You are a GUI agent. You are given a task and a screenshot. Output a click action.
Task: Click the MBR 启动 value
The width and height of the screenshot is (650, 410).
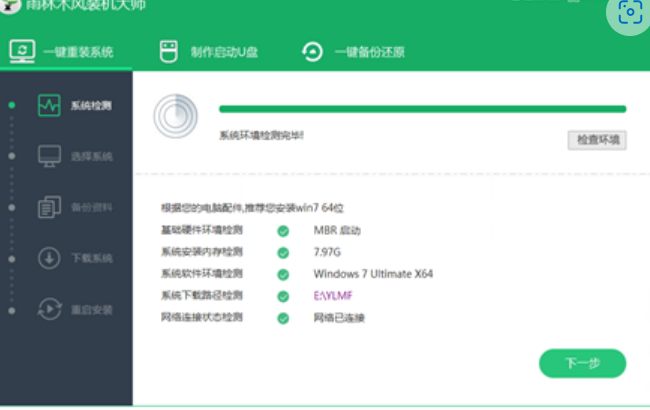tap(337, 230)
